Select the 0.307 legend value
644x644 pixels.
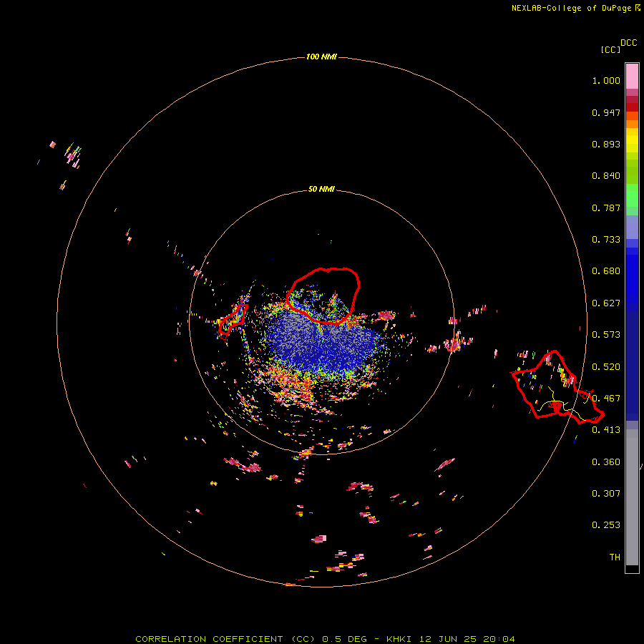(606, 493)
